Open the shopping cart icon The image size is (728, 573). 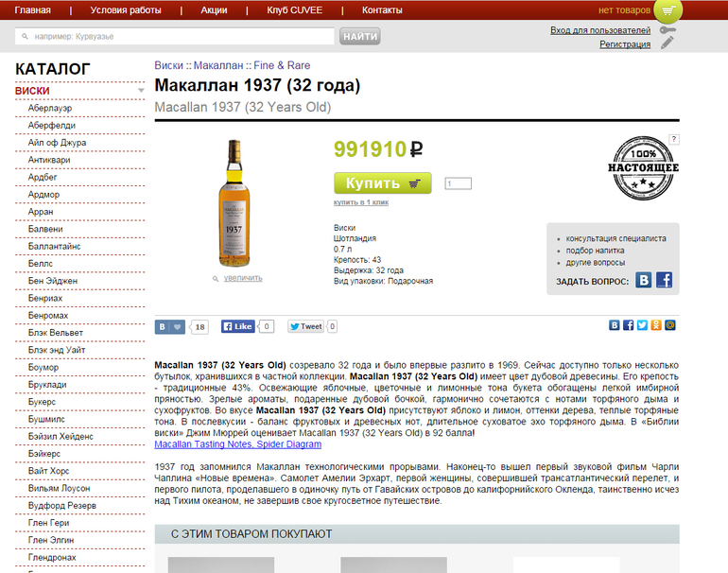click(667, 11)
